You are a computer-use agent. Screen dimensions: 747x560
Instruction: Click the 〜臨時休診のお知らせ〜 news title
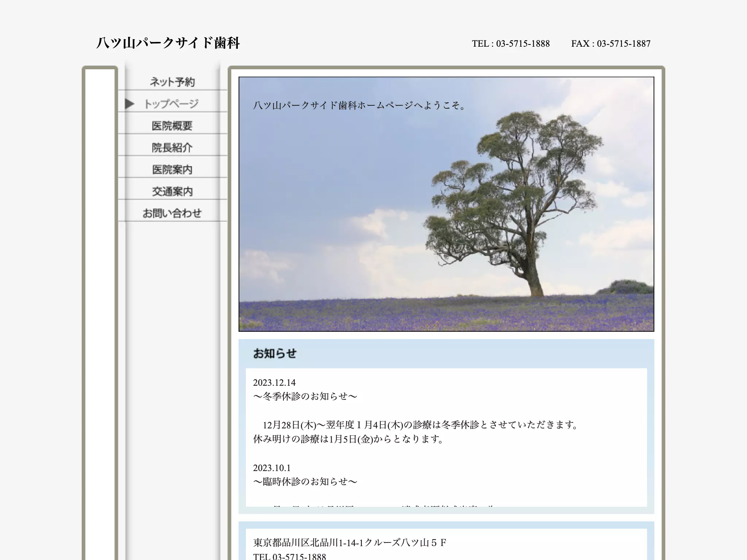coord(305,482)
